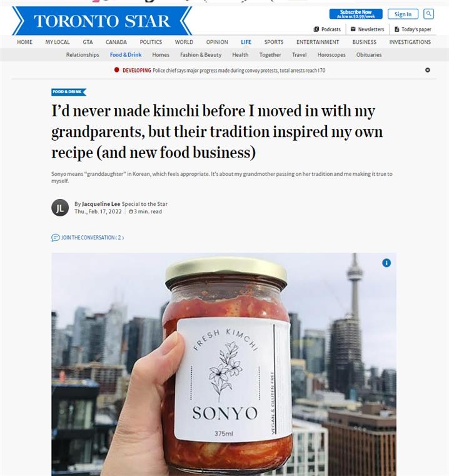Click the Sign In button
449x476 pixels.
[403, 14]
